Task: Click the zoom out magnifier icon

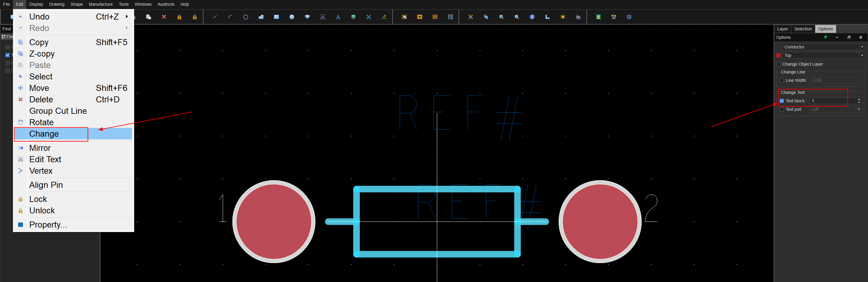Action: click(x=516, y=17)
